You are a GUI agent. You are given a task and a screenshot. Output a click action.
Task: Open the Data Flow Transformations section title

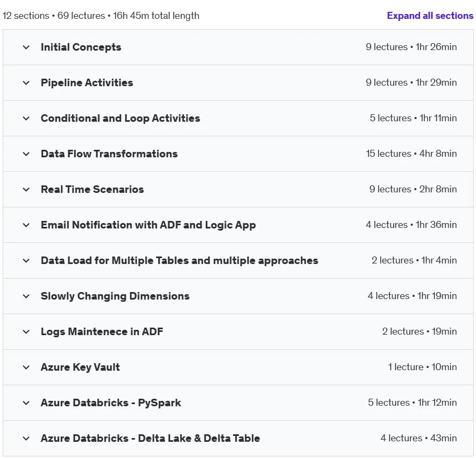pyautogui.click(x=109, y=154)
